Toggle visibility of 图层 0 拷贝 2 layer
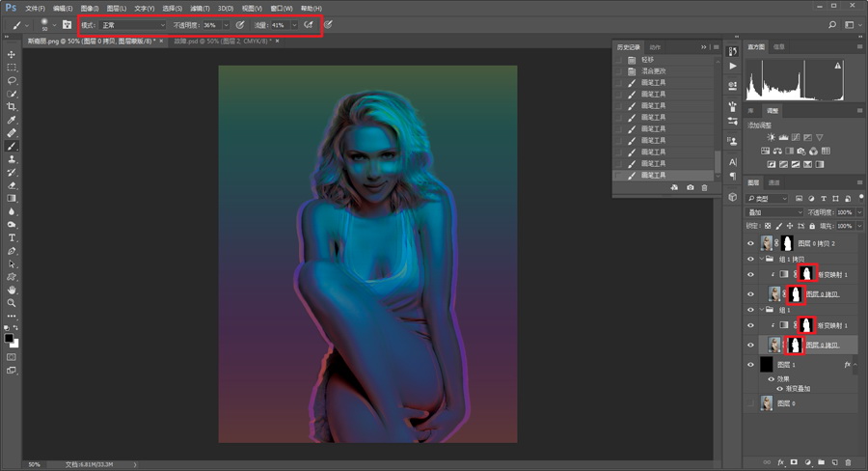Viewport: 868px width, 471px height. coord(750,243)
